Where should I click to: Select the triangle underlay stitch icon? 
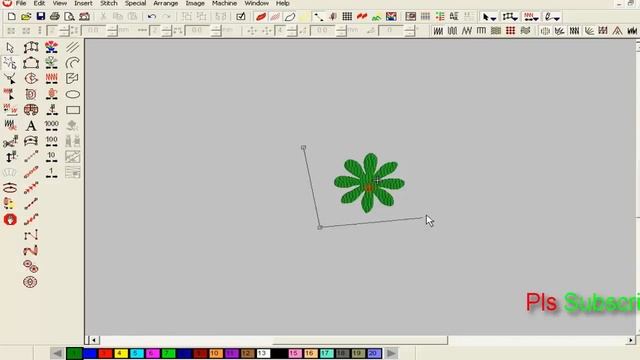pos(618,31)
